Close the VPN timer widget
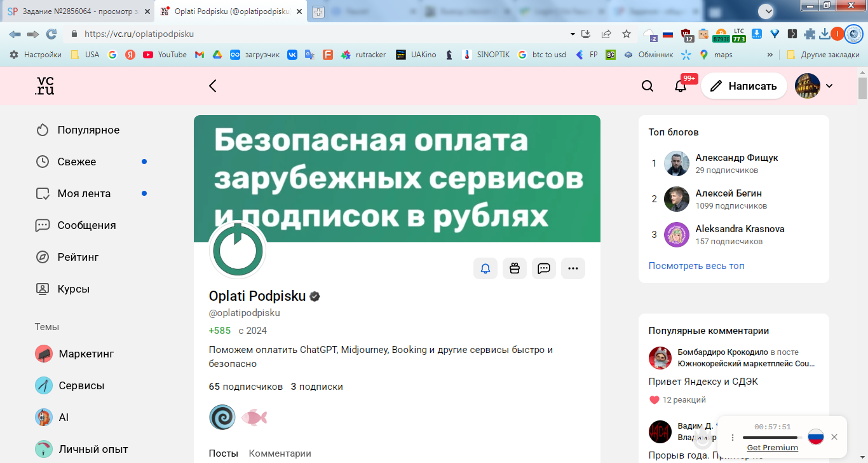 pyautogui.click(x=834, y=437)
